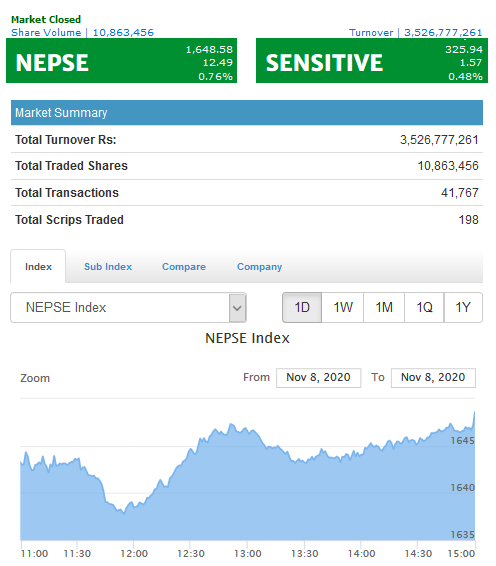Open the Index tab
496x566 pixels.
pyautogui.click(x=38, y=266)
